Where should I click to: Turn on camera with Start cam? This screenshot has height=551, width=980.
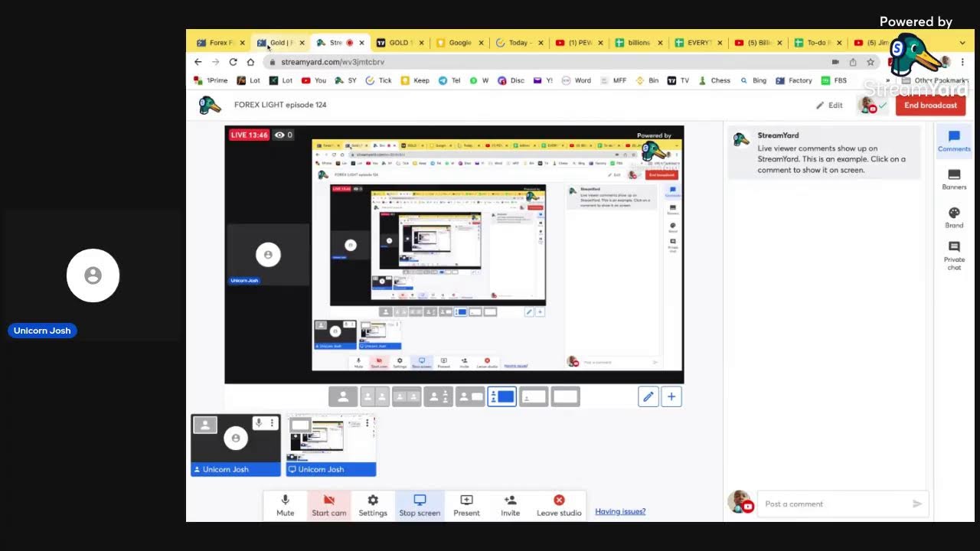pos(328,506)
